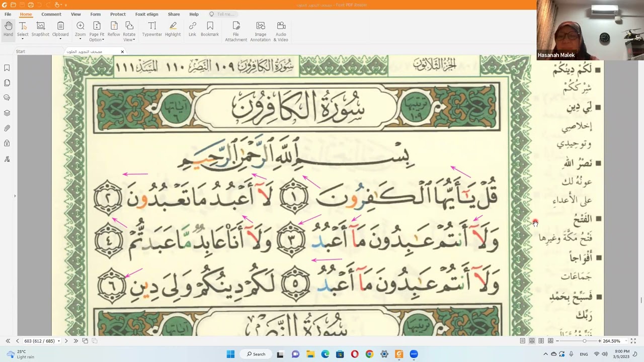The height and width of the screenshot is (362, 644).
Task: Insert a Link with the Link tool
Action: point(192,29)
